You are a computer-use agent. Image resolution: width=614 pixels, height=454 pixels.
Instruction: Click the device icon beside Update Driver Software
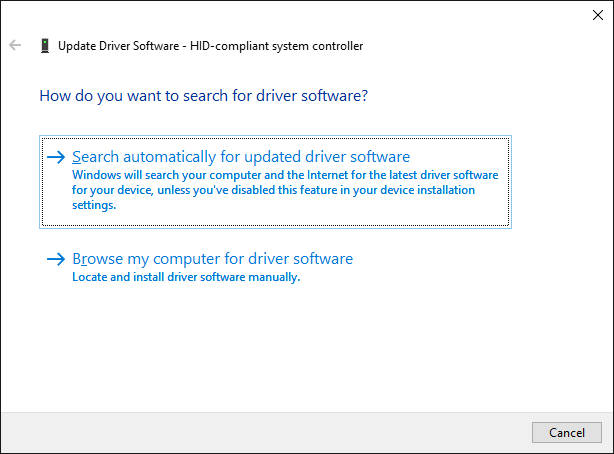coord(45,46)
